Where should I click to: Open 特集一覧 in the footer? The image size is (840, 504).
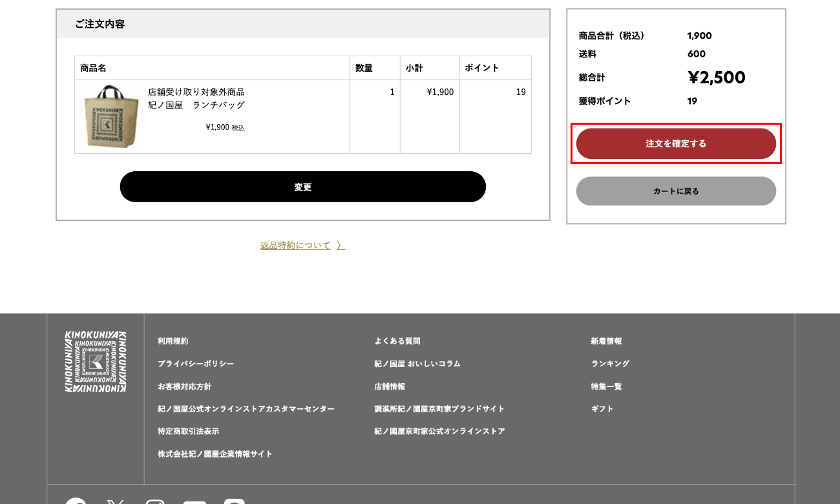coord(606,386)
